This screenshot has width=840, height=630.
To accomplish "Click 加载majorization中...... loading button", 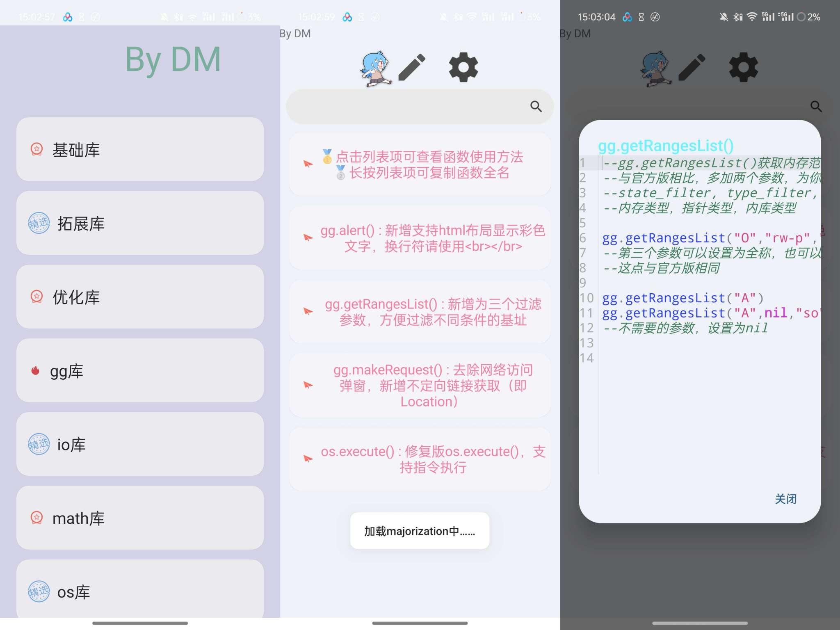I will (x=419, y=532).
